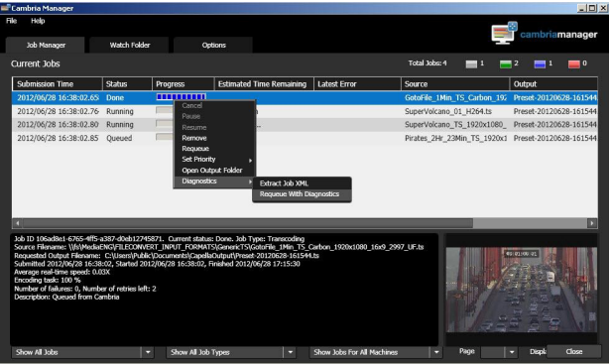Screen dimensions: 611x364
Task: Click the Cambria Manager monitor logo
Action: (x=504, y=33)
